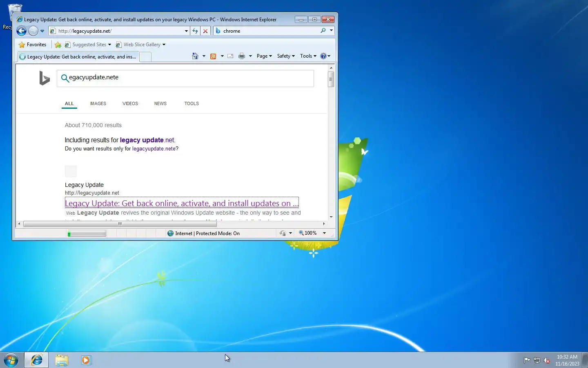
Task: Expand the address bar autocomplete dropdown
Action: [186, 31]
